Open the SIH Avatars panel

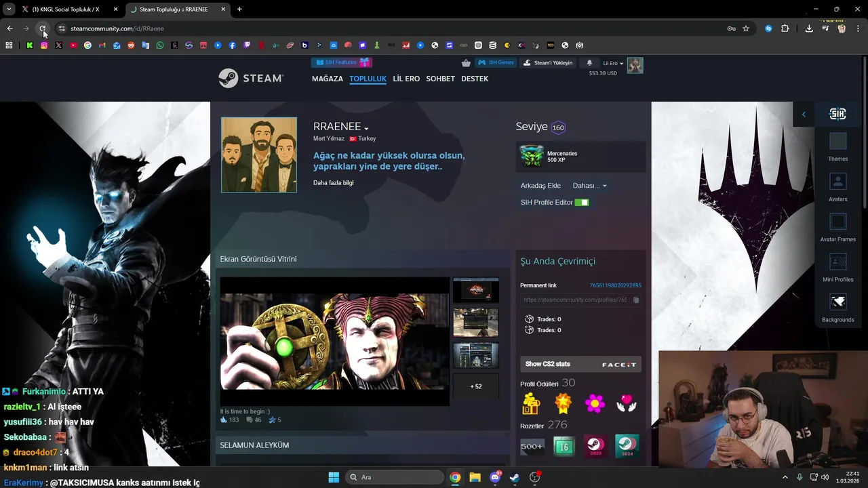click(x=837, y=187)
